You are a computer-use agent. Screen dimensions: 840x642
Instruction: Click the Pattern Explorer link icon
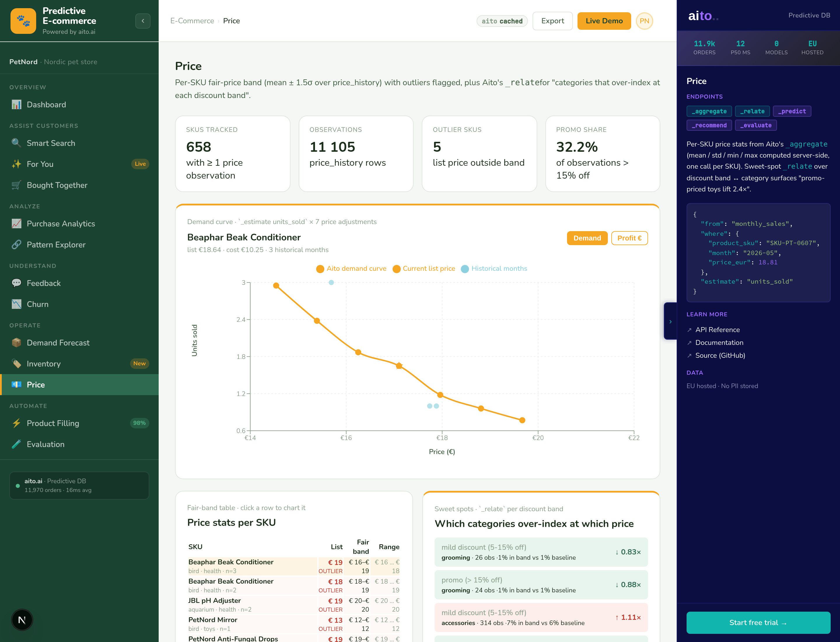pos(16,245)
